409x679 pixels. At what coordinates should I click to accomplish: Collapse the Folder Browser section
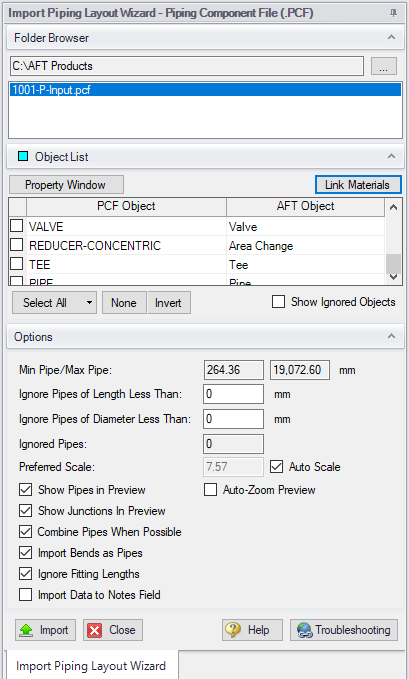(x=391, y=38)
